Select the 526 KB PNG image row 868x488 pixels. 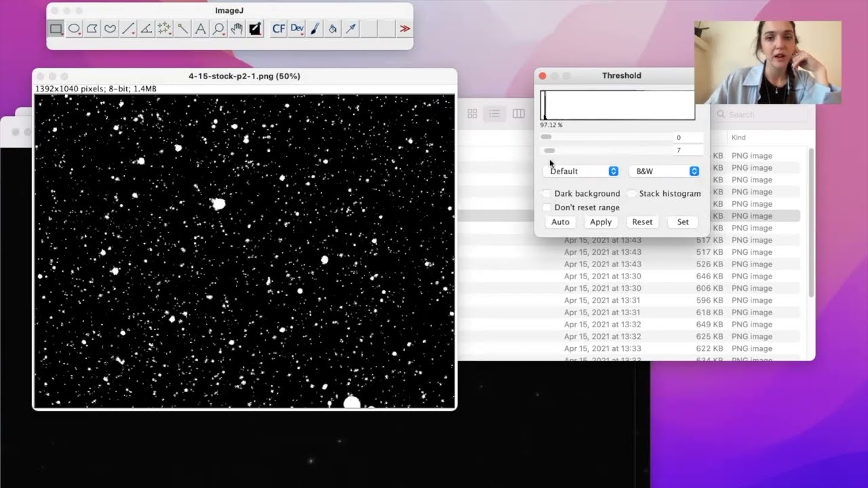(x=629, y=264)
